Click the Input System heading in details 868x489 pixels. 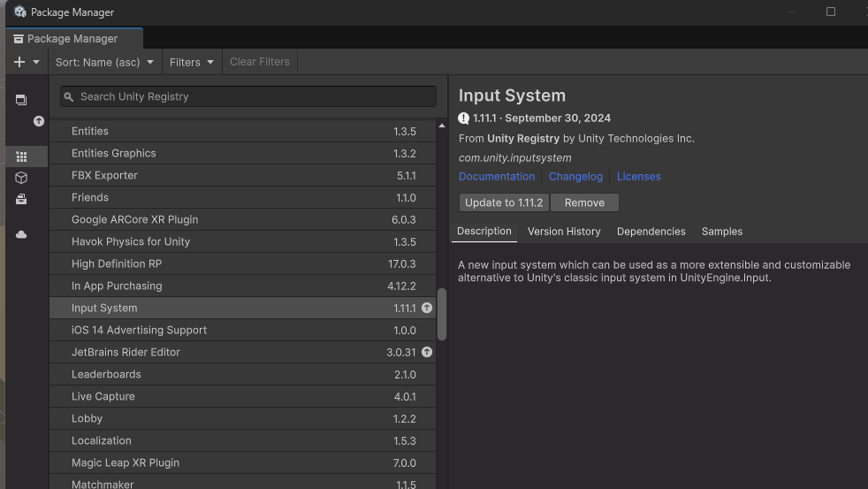click(x=512, y=96)
